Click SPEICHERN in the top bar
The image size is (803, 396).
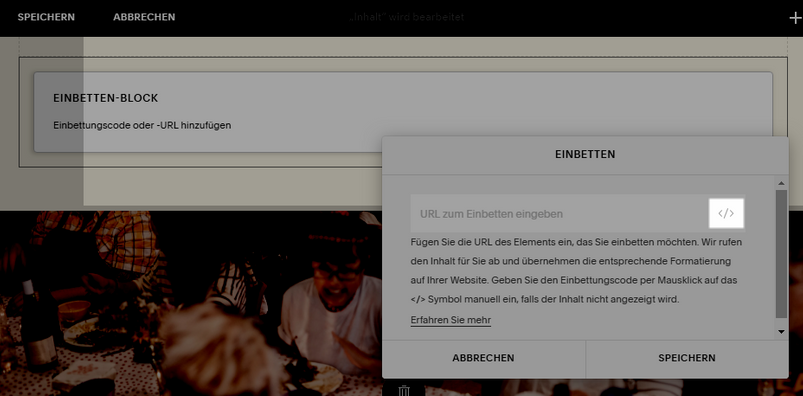pos(46,17)
